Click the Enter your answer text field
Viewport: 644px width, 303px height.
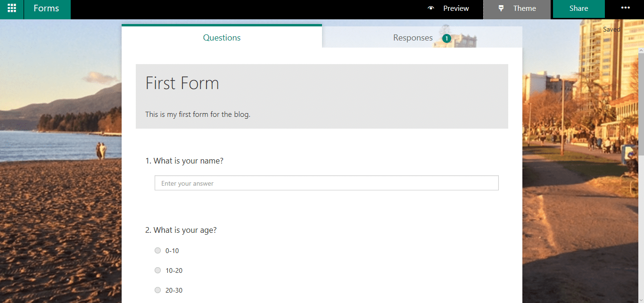coord(326,183)
